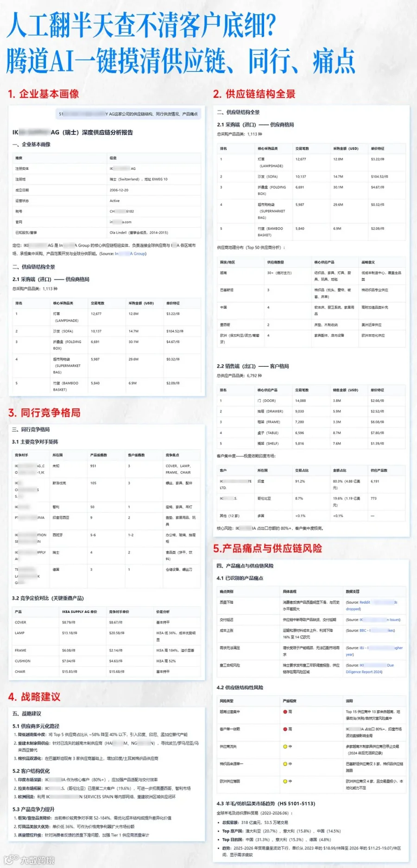Viewport: 417px width, 868px height.
Task: Click the '91.2%' transaction share cell
Action: [x=300, y=481]
